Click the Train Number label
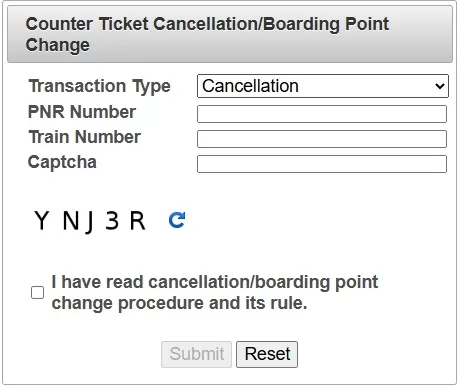Viewport: 458px width, 386px height. pos(85,137)
